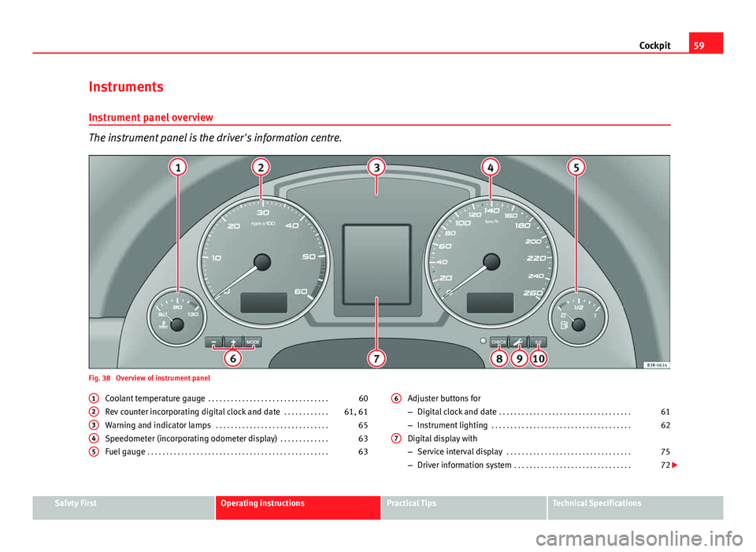Click page reference "61, 61" for rev counter

pyautogui.click(x=356, y=412)
